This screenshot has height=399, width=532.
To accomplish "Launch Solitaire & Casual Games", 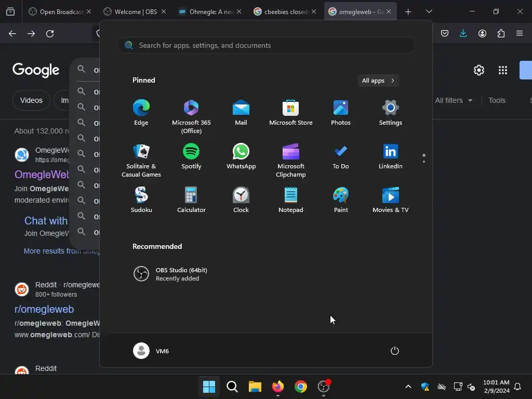I will tap(141, 160).
